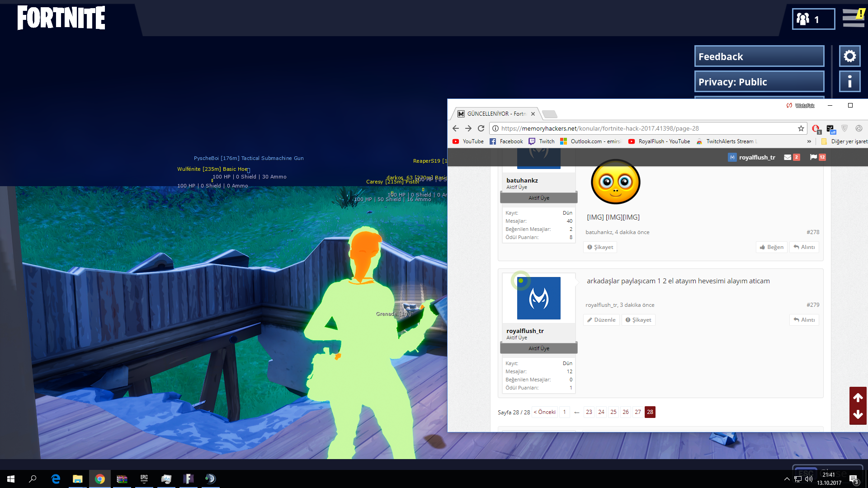The width and height of the screenshot is (868, 488).
Task: Click the Fortnite Feedback button
Action: [759, 56]
